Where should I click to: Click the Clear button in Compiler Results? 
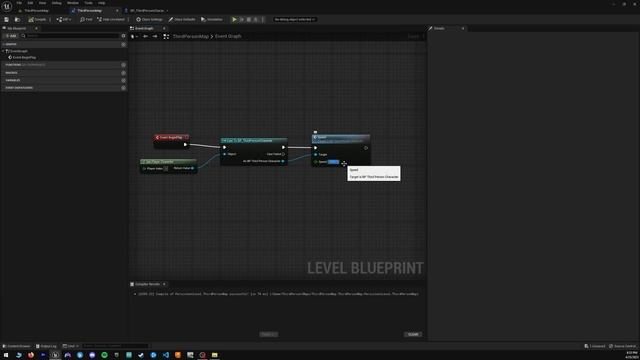(413, 334)
